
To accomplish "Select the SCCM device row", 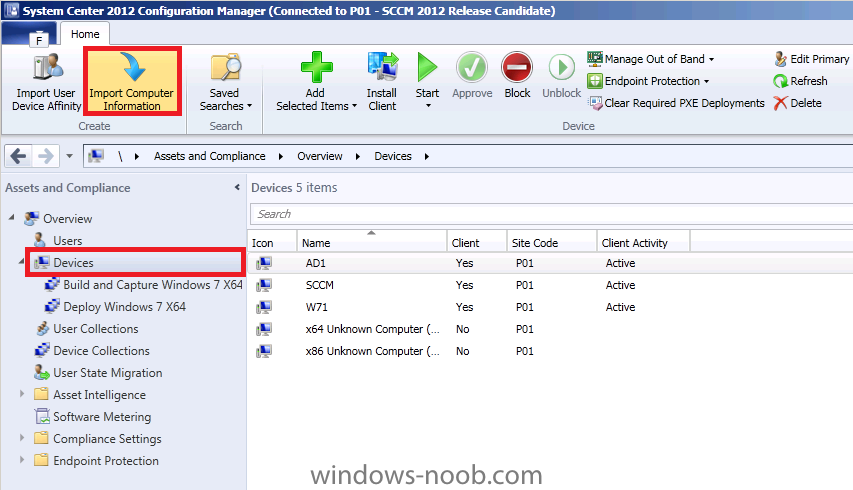I will pos(551,285).
